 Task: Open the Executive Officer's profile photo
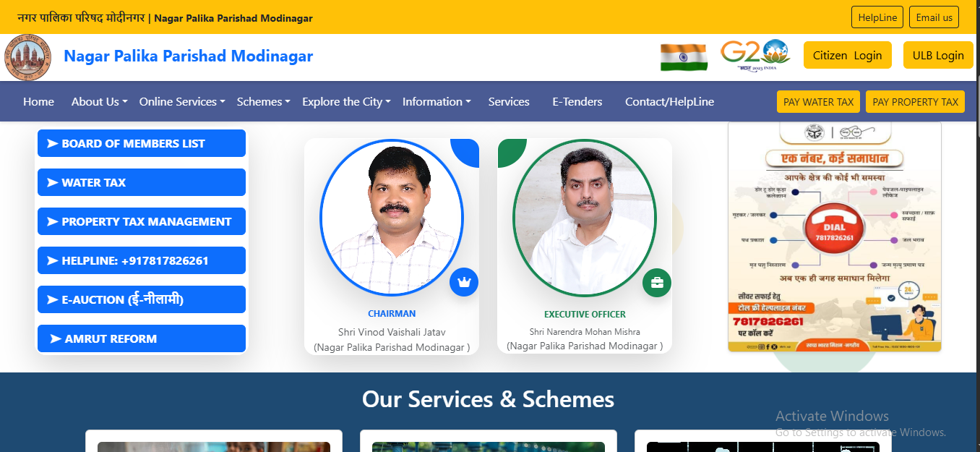point(585,217)
